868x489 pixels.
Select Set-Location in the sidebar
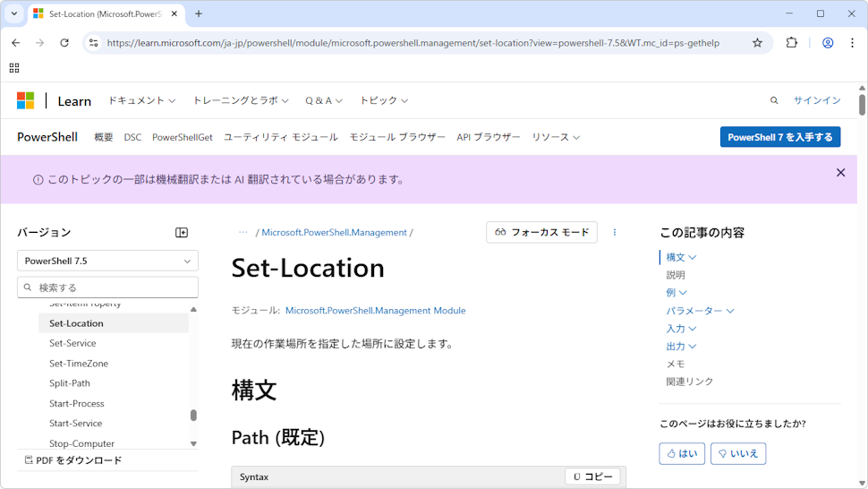[114, 323]
